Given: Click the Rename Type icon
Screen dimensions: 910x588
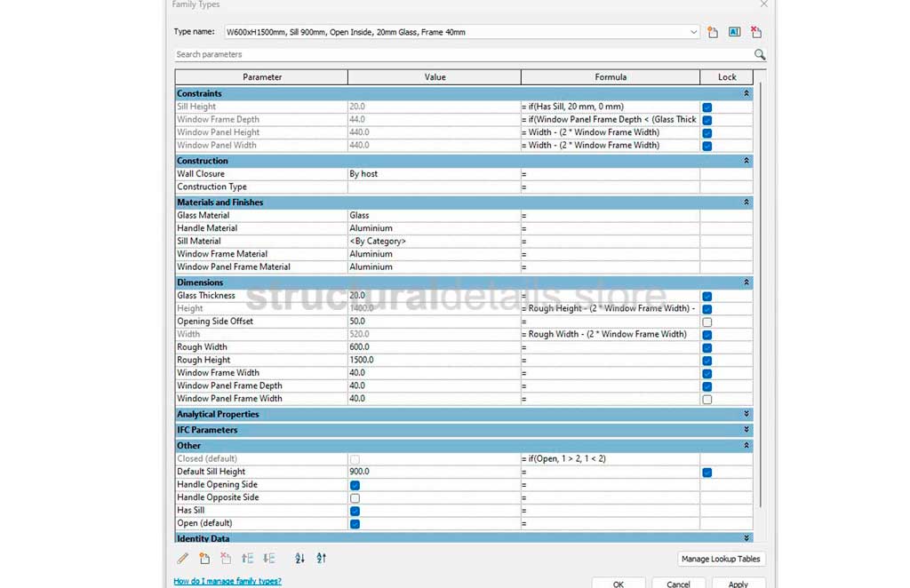Looking at the screenshot, I should [735, 32].
